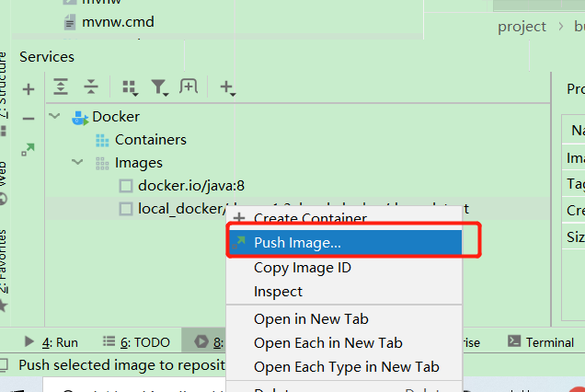585x392 pixels.
Task: Tick the docker.io/java:8 checkbox
Action: click(x=126, y=186)
